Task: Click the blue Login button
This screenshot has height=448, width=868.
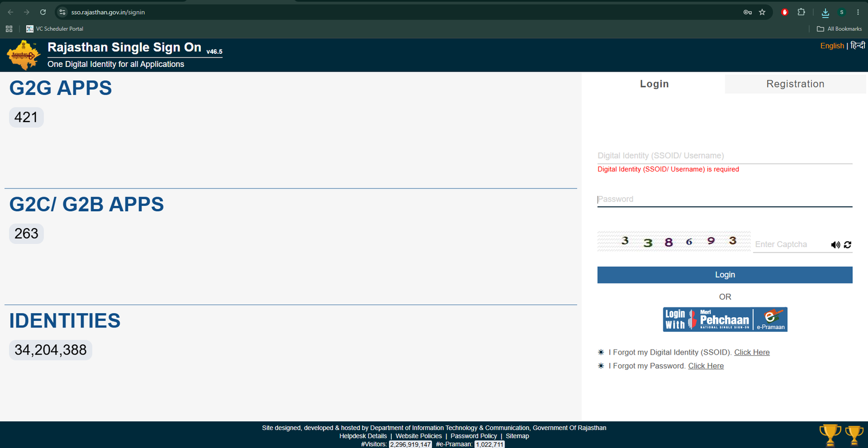Action: point(725,275)
